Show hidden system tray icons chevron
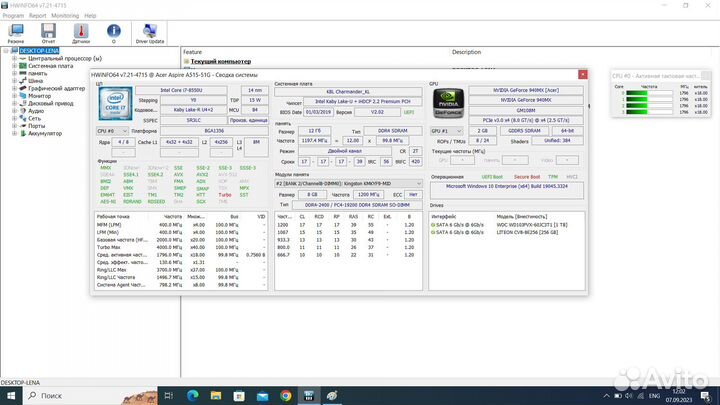The image size is (720, 405). [607, 396]
